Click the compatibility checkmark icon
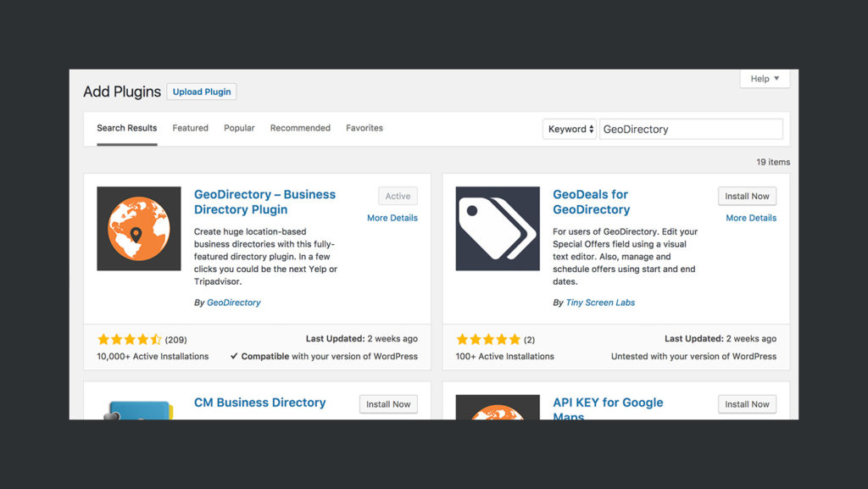Image resolution: width=868 pixels, height=489 pixels. point(235,356)
